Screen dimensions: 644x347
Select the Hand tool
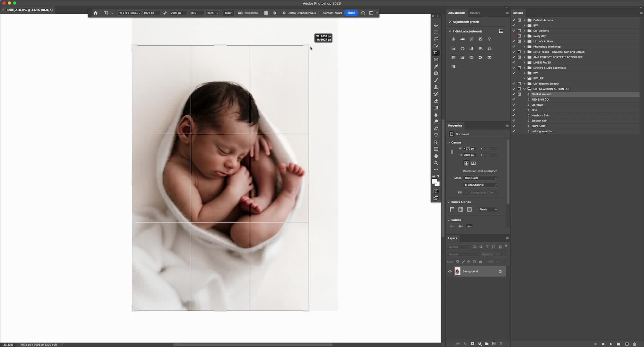pyautogui.click(x=436, y=156)
